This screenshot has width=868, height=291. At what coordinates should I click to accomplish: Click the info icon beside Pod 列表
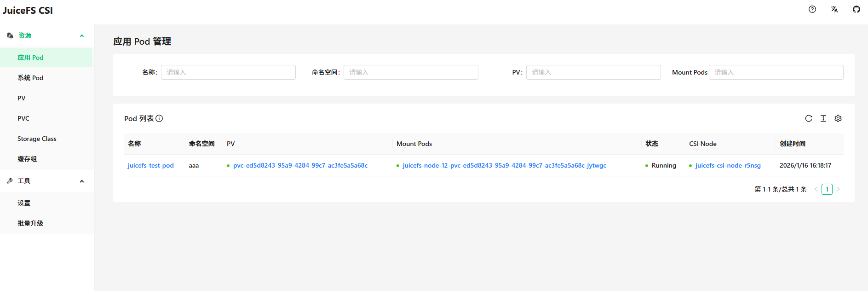click(159, 118)
